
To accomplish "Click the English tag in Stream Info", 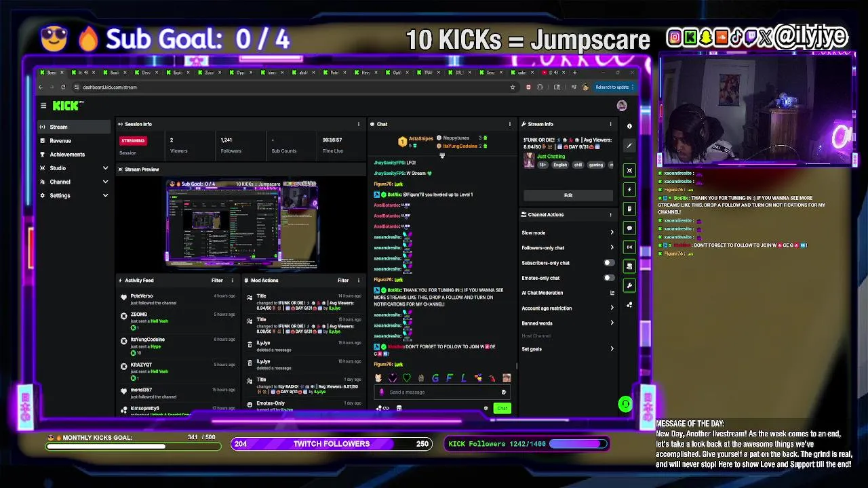I will click(560, 165).
